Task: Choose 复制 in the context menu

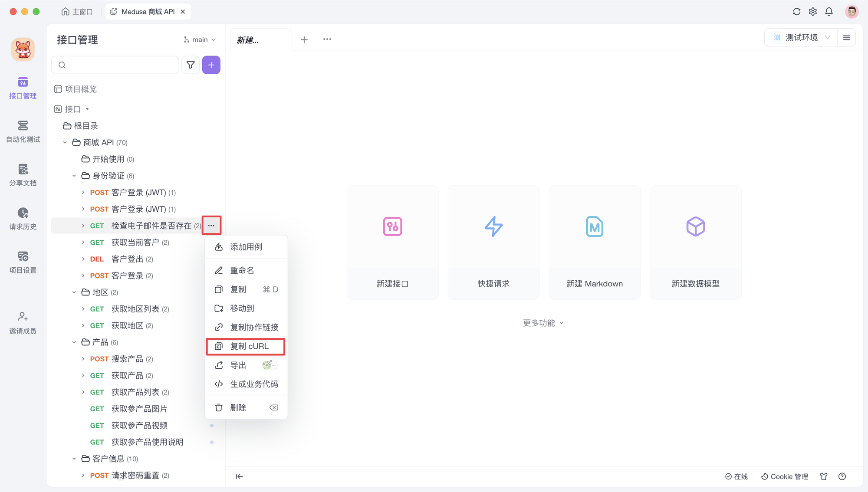Action: (246, 289)
